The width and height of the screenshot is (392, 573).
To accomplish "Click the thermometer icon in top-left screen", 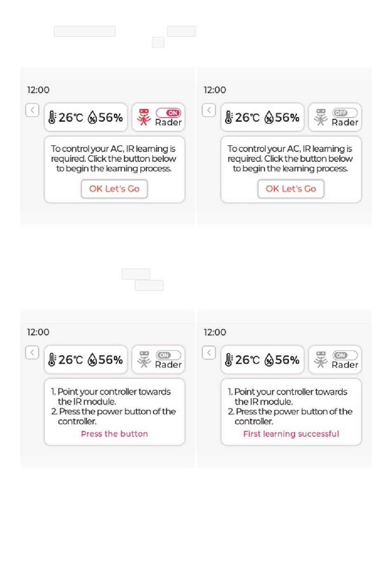I will (52, 118).
